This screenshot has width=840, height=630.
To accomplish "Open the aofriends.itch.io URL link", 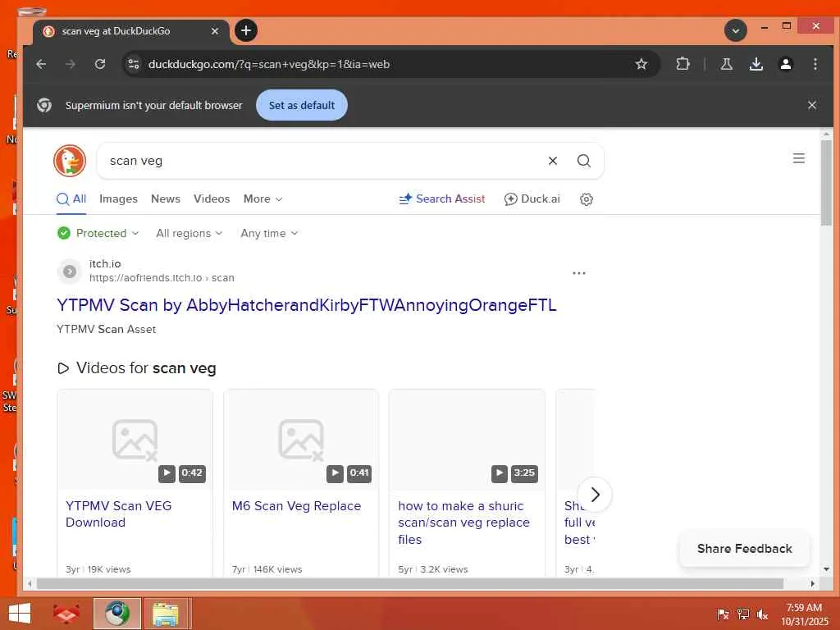I will 162,278.
